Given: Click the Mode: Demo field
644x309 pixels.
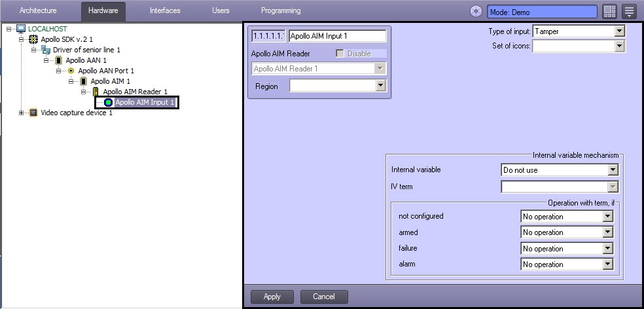Looking at the screenshot, I should [542, 12].
